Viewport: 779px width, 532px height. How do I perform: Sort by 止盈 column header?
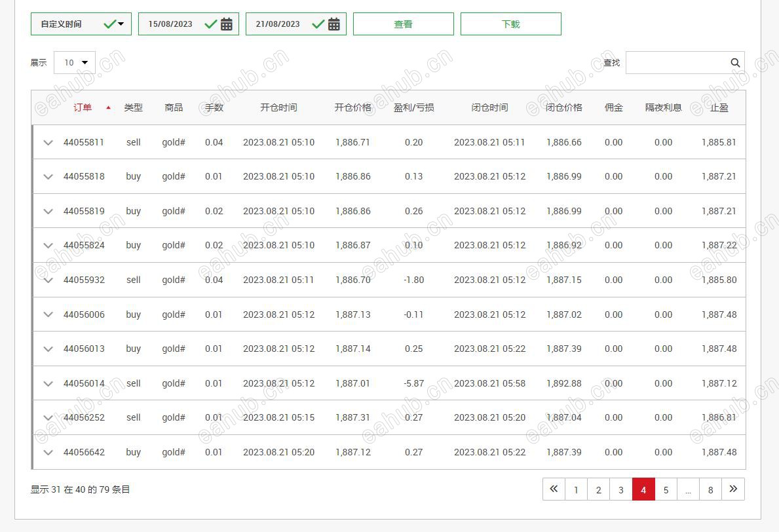click(x=719, y=107)
